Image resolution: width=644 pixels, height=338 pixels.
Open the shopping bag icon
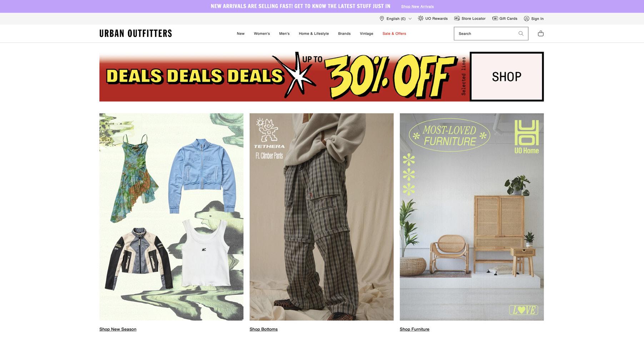540,33
